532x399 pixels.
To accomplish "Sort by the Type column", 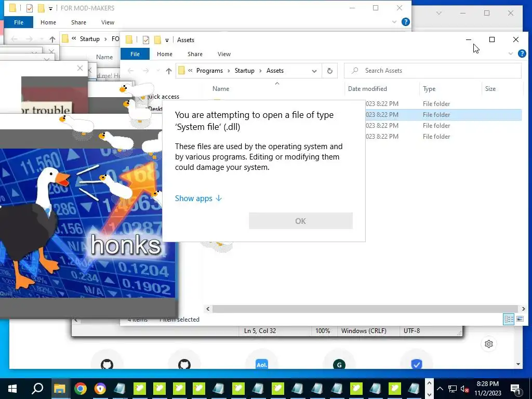I will [429, 88].
